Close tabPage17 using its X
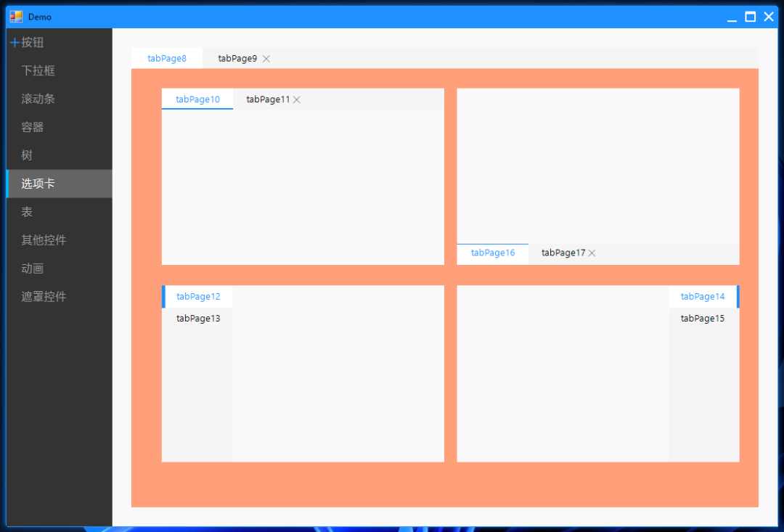Screen dimensions: 784x532 pos(592,253)
